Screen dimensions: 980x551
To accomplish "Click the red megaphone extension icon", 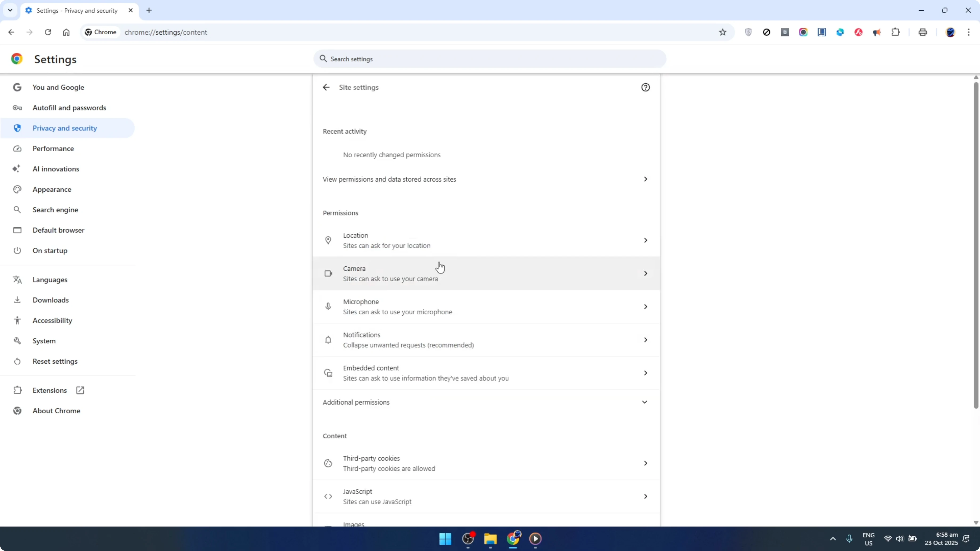I will (x=877, y=32).
